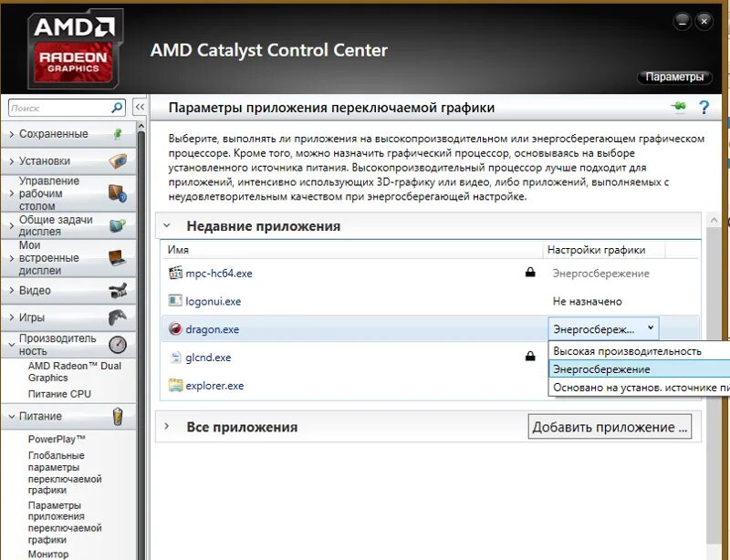Click the Управление рабочим столом icon
This screenshot has height=560, width=730.
point(118,193)
